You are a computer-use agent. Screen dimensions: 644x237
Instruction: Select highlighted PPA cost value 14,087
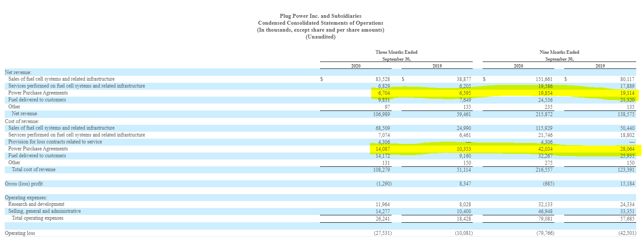[384, 149]
